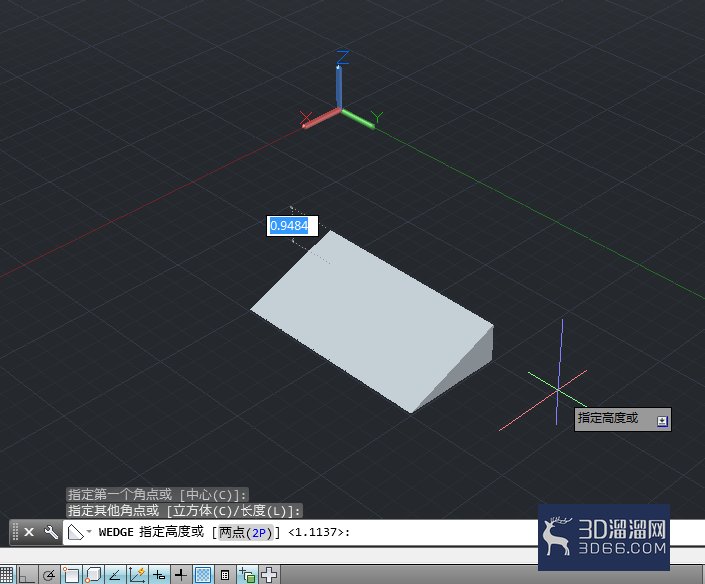705x584 pixels.
Task: Click the green Y axis of UCS icon
Action: point(358,119)
